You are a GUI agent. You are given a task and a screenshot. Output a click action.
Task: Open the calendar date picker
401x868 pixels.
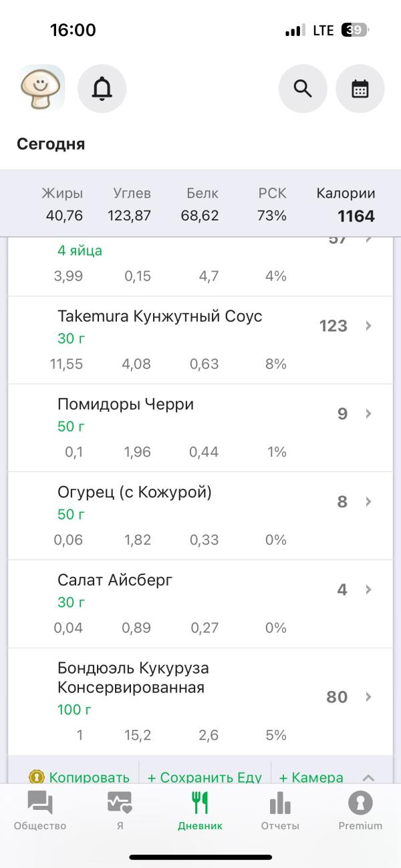pyautogui.click(x=360, y=88)
